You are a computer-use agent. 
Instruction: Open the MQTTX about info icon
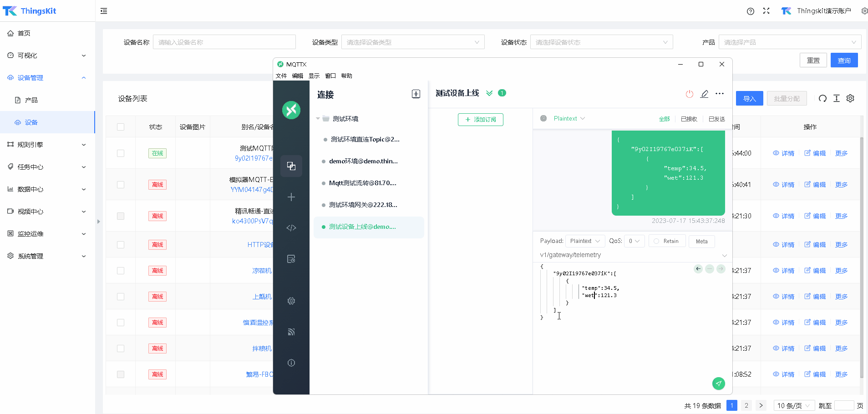click(x=291, y=363)
